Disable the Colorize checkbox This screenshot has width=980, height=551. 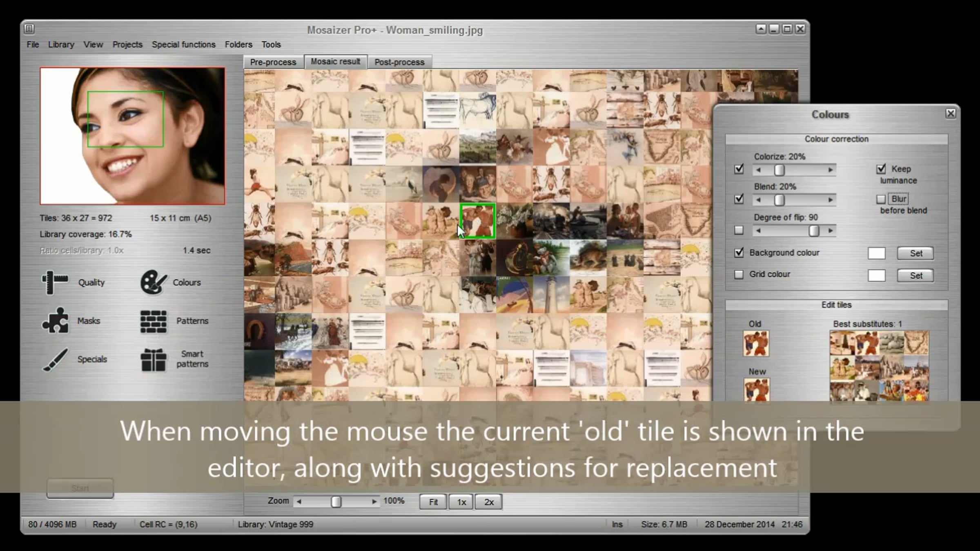point(739,169)
